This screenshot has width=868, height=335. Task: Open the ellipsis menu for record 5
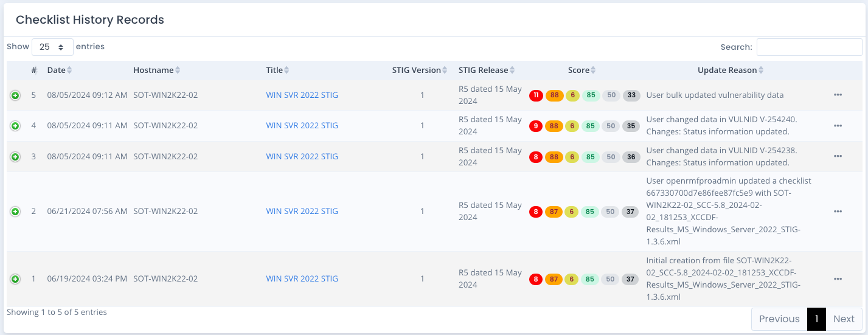838,95
